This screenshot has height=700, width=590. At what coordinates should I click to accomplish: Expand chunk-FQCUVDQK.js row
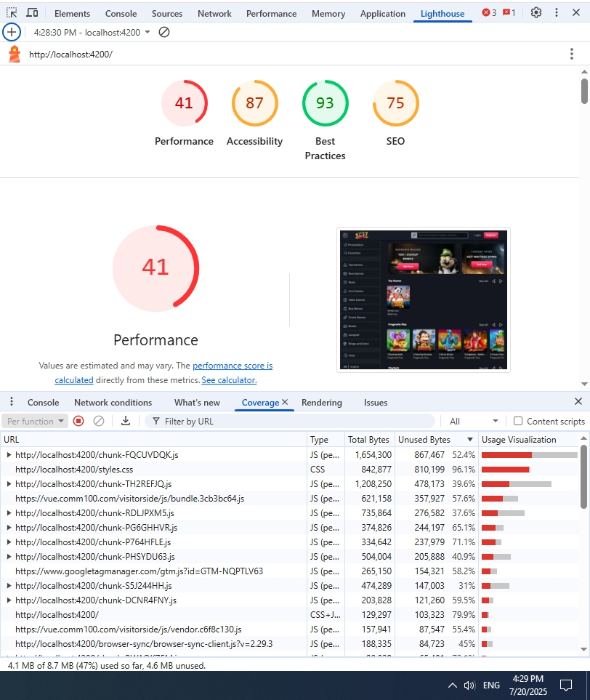(x=9, y=455)
